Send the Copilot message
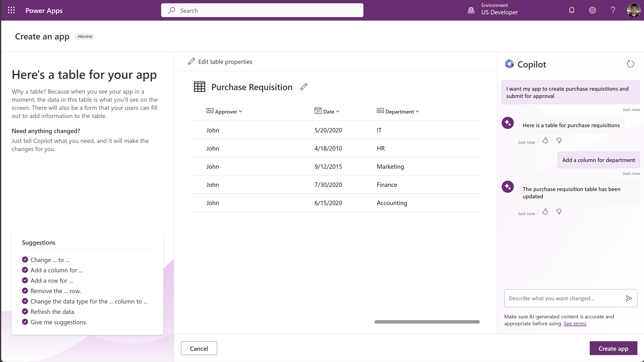644x362 pixels. (629, 298)
